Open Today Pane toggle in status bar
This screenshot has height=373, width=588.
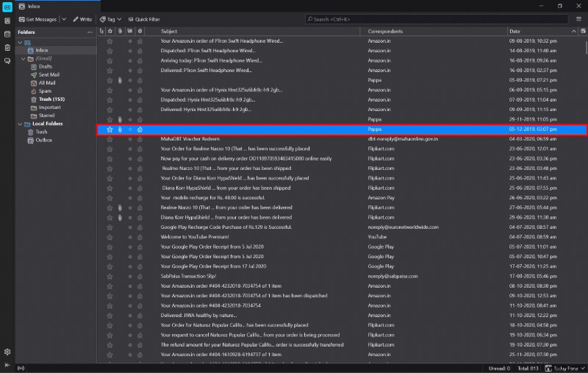click(x=565, y=369)
